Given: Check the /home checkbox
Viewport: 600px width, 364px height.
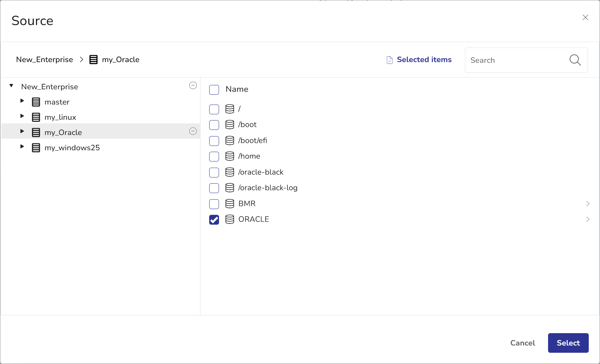Looking at the screenshot, I should [214, 156].
